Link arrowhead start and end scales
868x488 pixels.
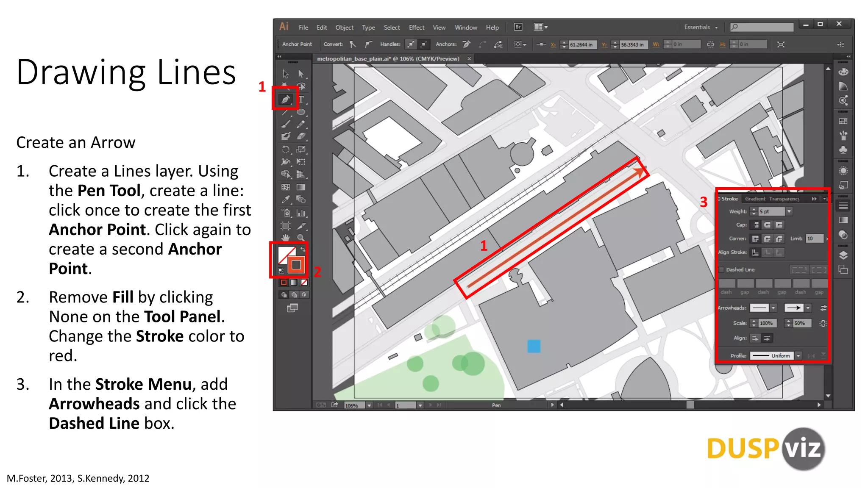click(x=823, y=323)
